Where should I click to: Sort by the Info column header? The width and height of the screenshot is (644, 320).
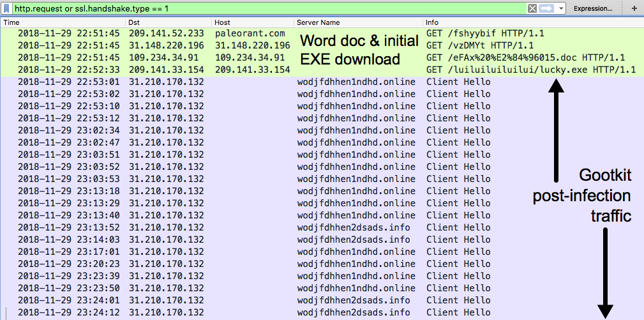click(533, 22)
